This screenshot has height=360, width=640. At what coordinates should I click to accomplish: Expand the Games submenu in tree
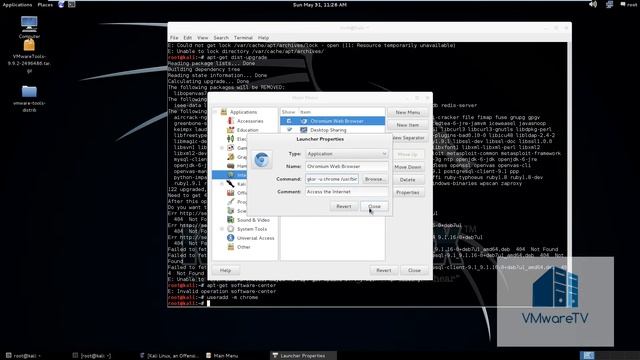click(222, 148)
